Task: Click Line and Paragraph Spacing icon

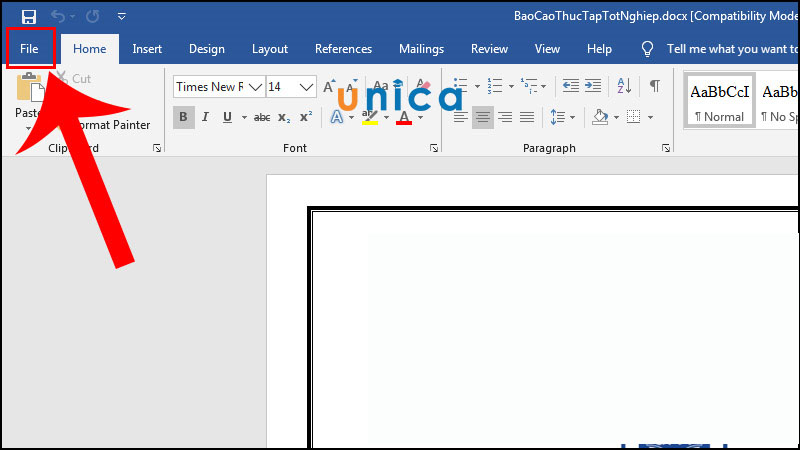Action: tap(558, 117)
